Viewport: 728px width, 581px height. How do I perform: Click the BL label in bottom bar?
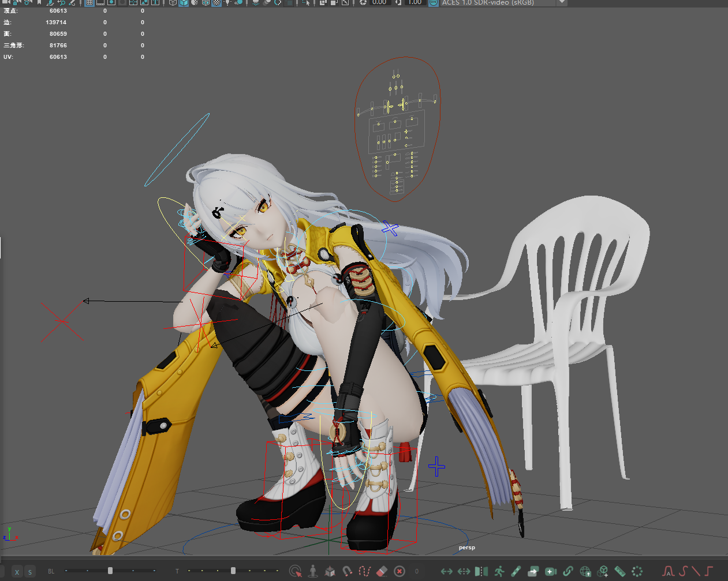tap(51, 571)
